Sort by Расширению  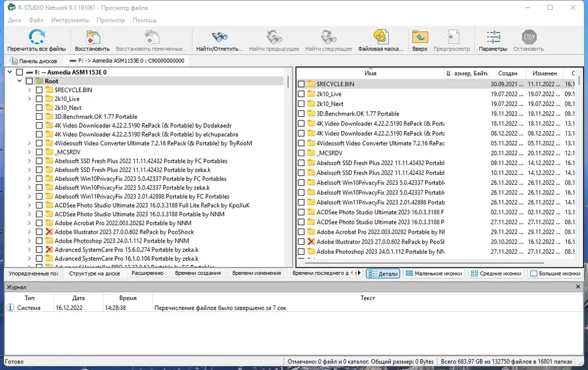point(148,273)
